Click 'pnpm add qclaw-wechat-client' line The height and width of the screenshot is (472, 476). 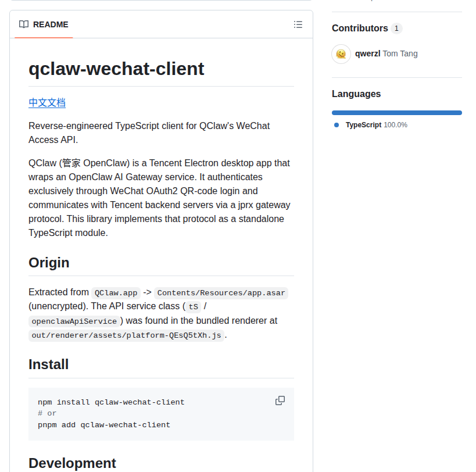pos(104,425)
